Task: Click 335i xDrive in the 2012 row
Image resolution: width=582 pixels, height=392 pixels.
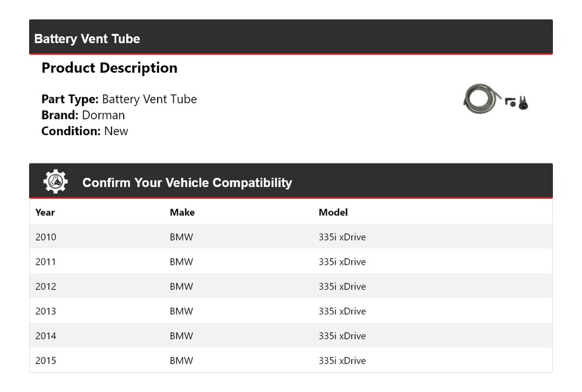Action: click(342, 287)
